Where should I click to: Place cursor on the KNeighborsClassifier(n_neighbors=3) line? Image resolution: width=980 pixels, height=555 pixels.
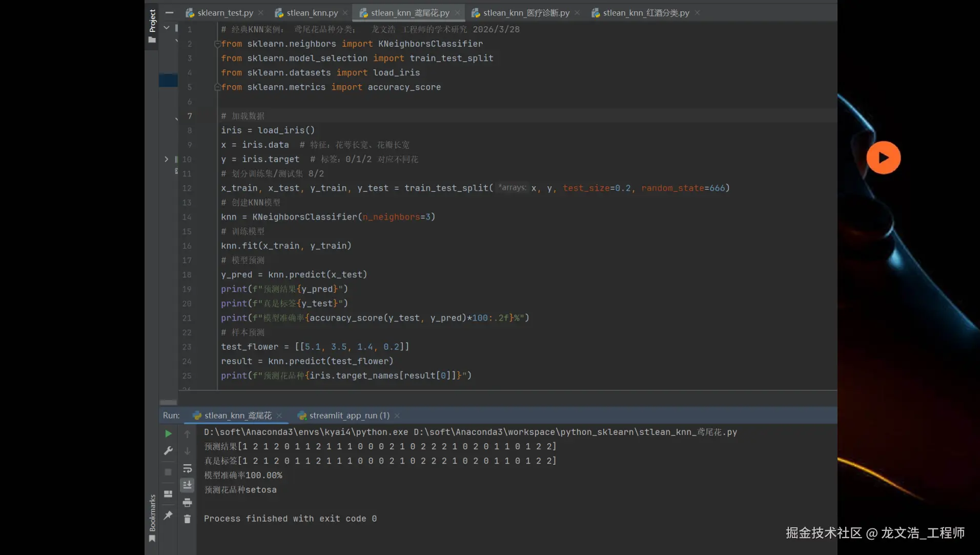(x=328, y=217)
